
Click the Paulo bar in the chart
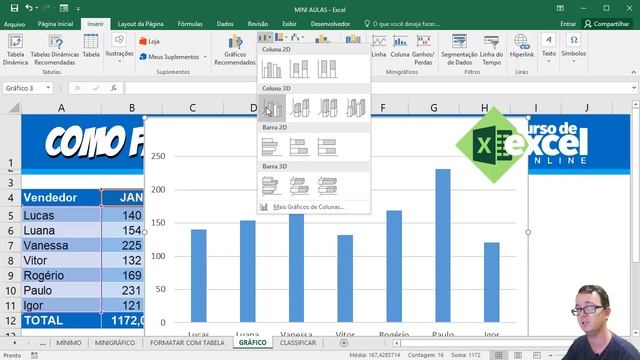coord(443,246)
